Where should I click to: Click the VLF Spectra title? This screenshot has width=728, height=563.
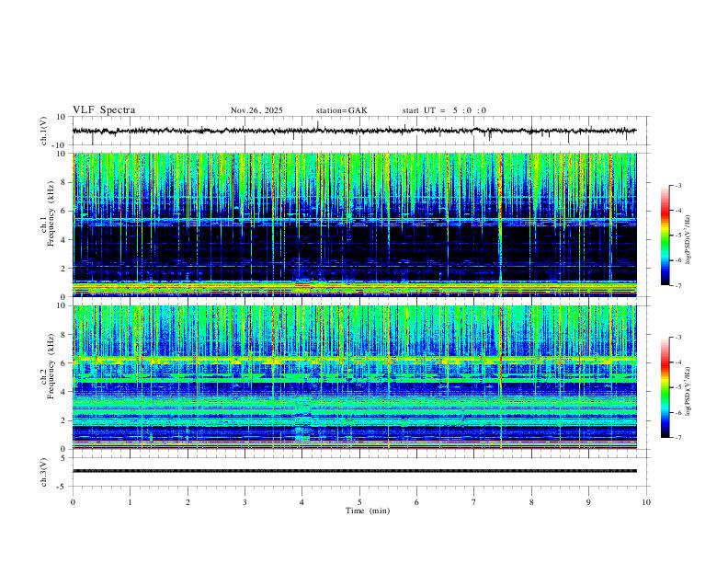[104, 110]
